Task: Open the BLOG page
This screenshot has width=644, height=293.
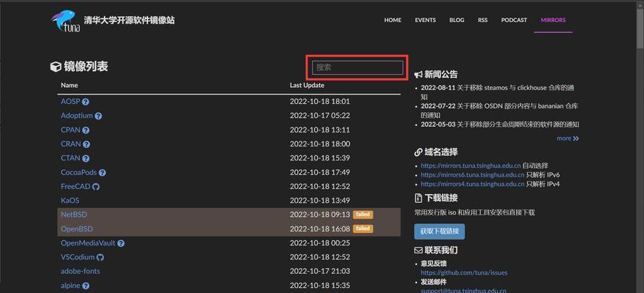Action: pos(457,20)
